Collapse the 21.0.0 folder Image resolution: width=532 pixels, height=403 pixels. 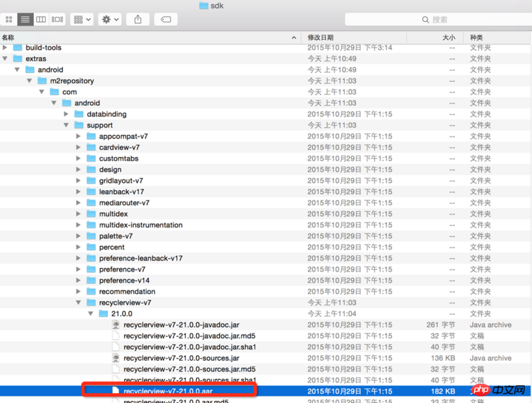tap(91, 313)
